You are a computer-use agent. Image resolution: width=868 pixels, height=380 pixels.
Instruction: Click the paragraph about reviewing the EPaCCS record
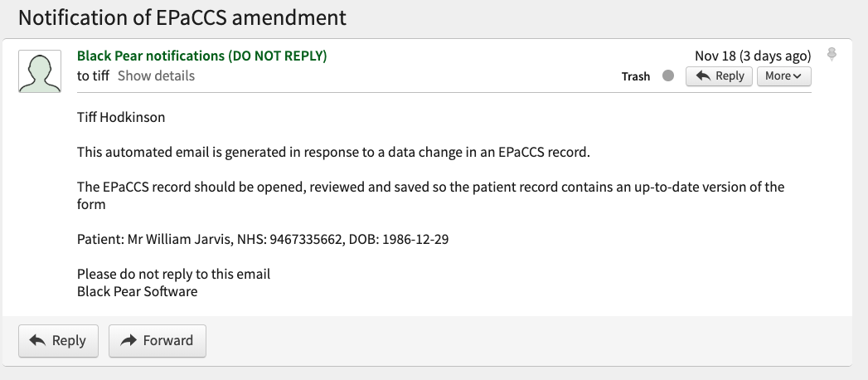point(430,195)
